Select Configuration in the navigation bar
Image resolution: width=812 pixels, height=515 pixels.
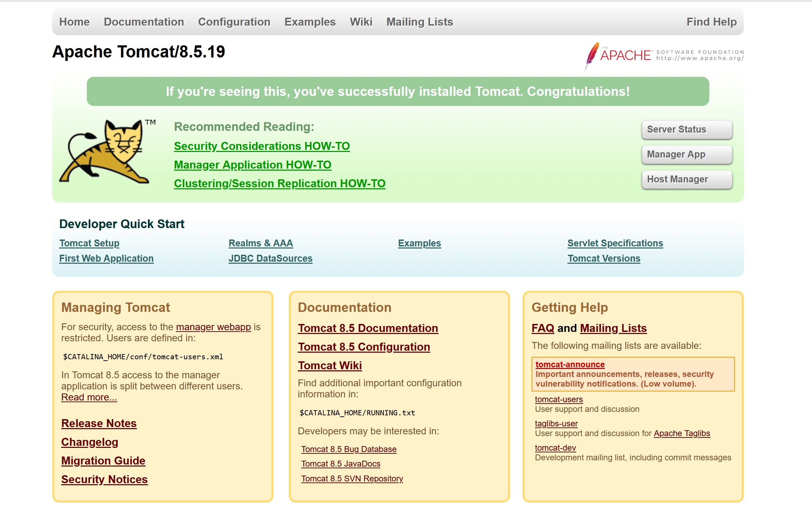point(234,22)
